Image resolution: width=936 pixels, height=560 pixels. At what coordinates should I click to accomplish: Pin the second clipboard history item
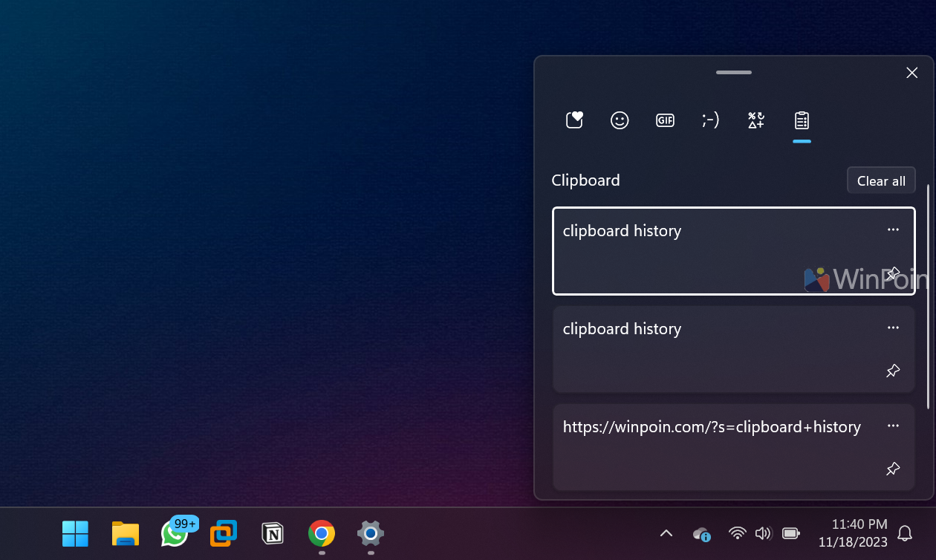point(893,371)
